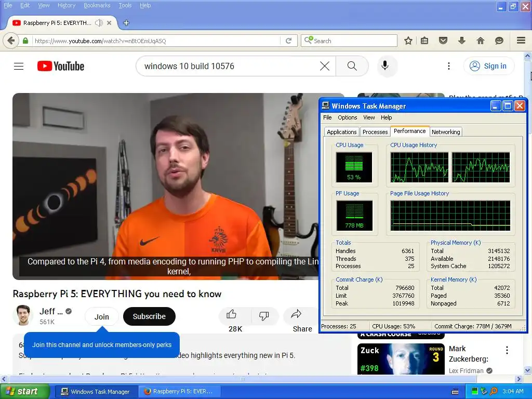Open the browser File menu

[x=8, y=5]
